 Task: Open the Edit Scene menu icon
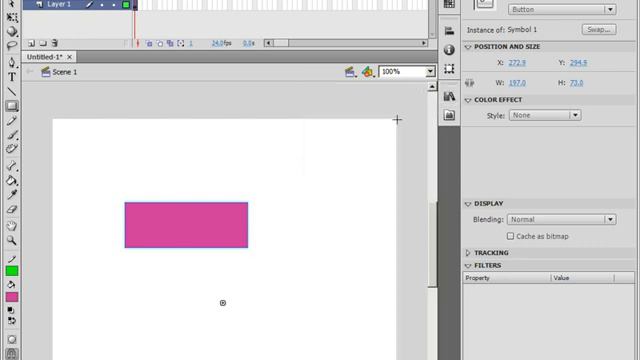click(350, 72)
